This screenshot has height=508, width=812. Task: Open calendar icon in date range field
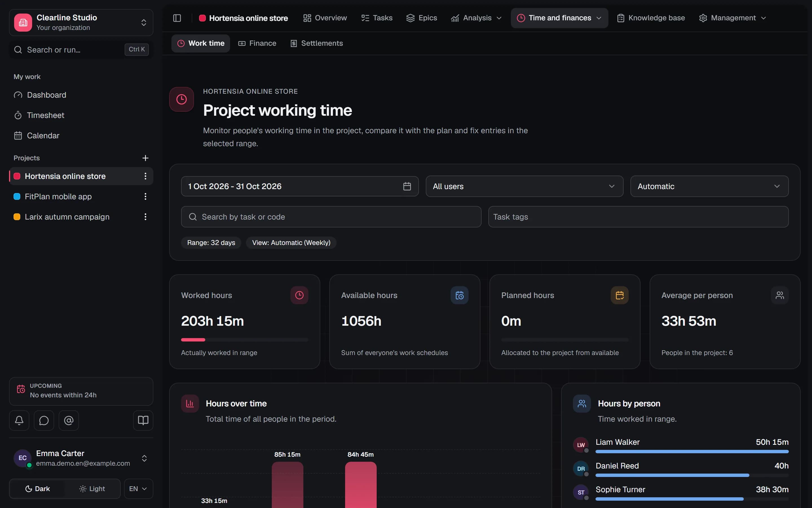(x=407, y=186)
